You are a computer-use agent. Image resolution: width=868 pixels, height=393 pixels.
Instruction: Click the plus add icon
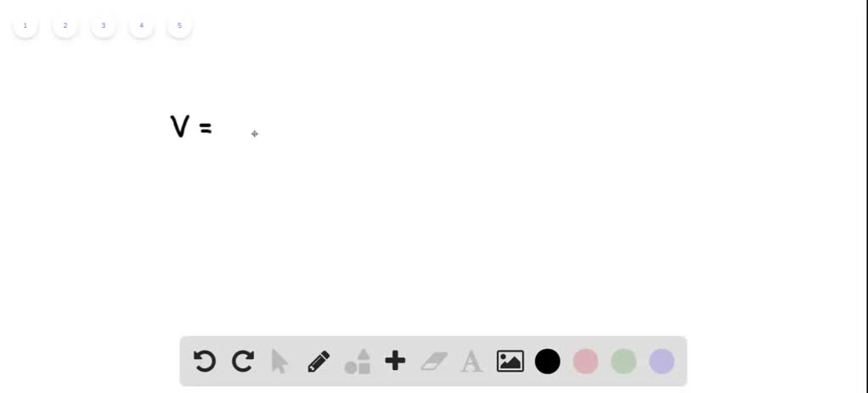tap(395, 361)
